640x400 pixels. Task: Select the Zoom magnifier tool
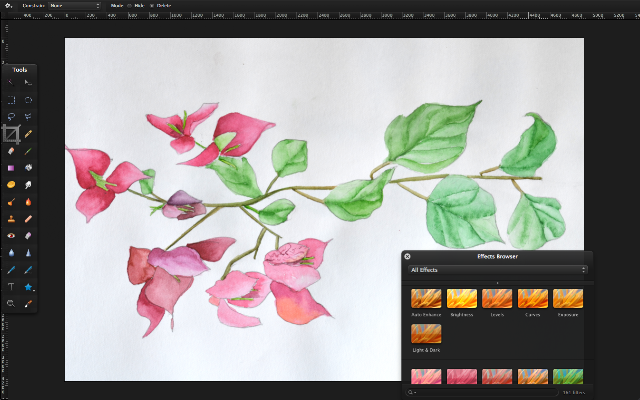click(x=11, y=304)
